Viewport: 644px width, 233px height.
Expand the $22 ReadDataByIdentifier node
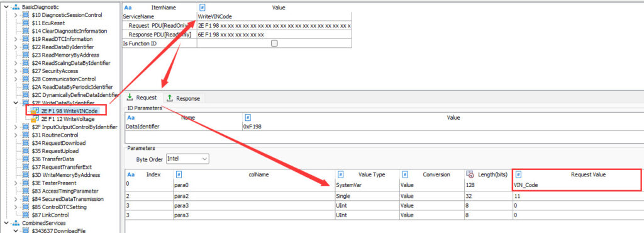pyautogui.click(x=16, y=47)
